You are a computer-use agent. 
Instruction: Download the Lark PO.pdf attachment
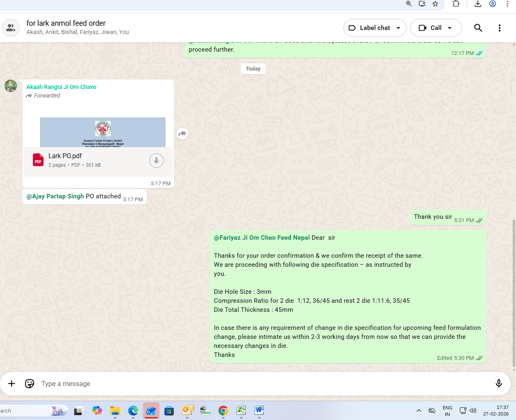156,161
